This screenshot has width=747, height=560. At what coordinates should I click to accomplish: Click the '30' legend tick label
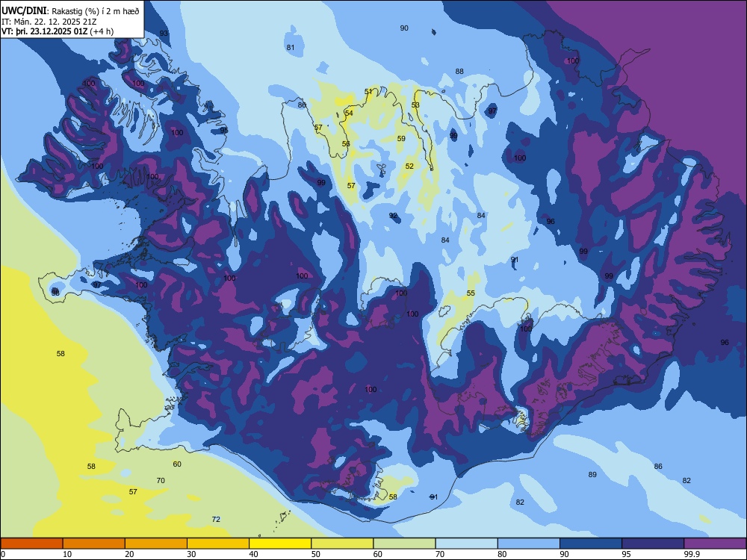pyautogui.click(x=191, y=554)
